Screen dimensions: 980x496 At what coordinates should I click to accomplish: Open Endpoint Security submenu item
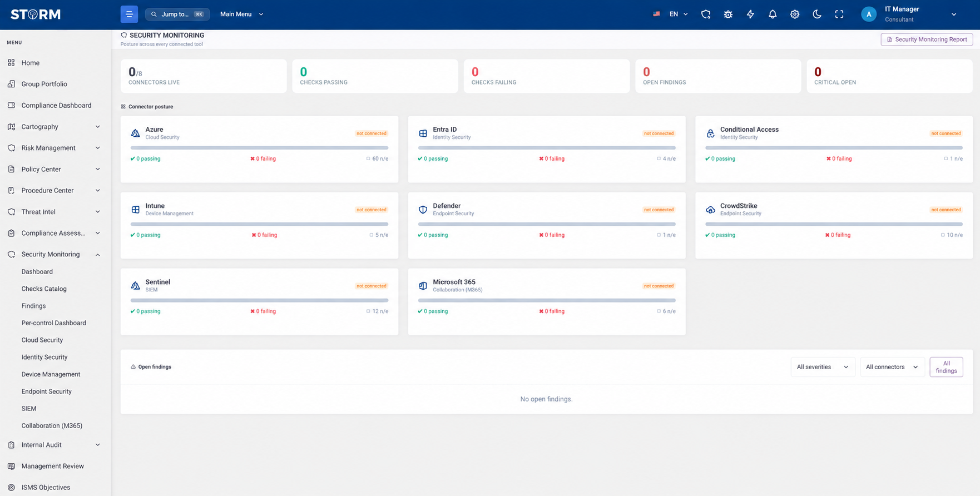(46, 391)
